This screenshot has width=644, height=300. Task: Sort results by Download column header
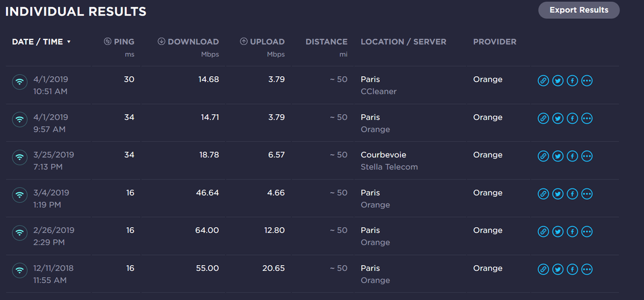pos(188,42)
